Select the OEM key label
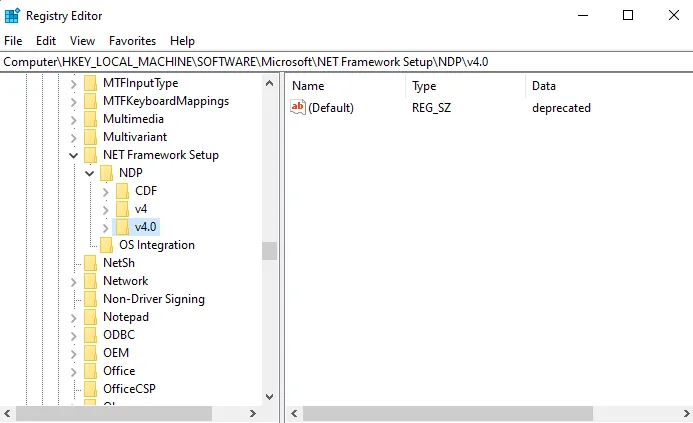Image resolution: width=693 pixels, height=423 pixels. coord(116,353)
